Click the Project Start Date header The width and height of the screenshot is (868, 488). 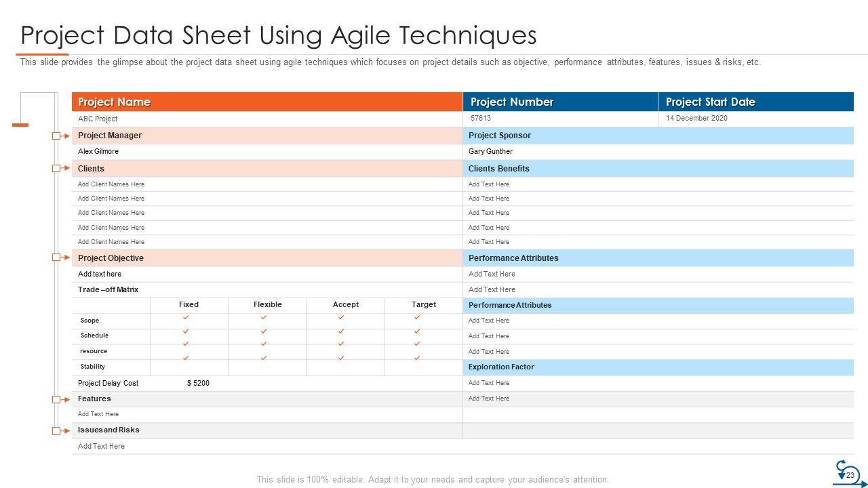pyautogui.click(x=755, y=102)
